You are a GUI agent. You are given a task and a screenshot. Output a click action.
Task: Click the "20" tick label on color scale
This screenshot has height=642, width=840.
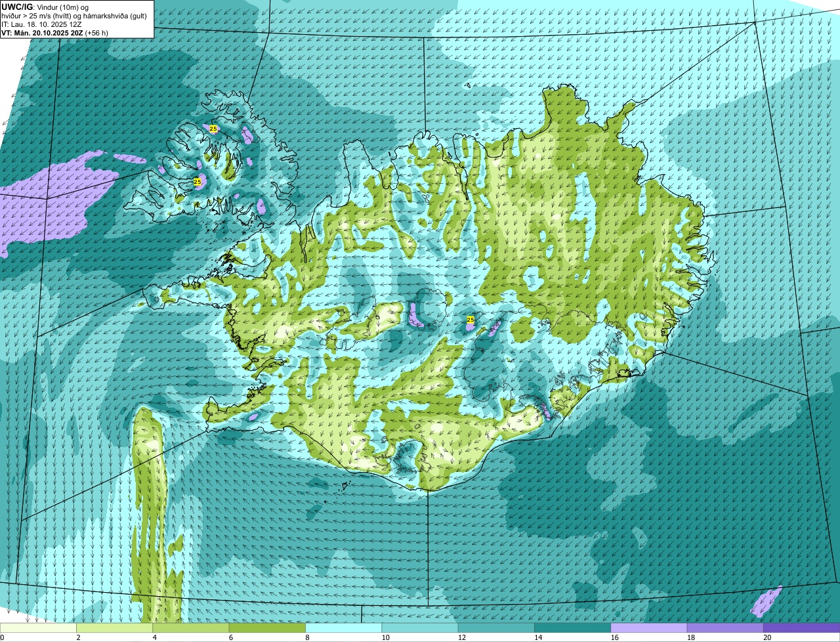pyautogui.click(x=767, y=637)
